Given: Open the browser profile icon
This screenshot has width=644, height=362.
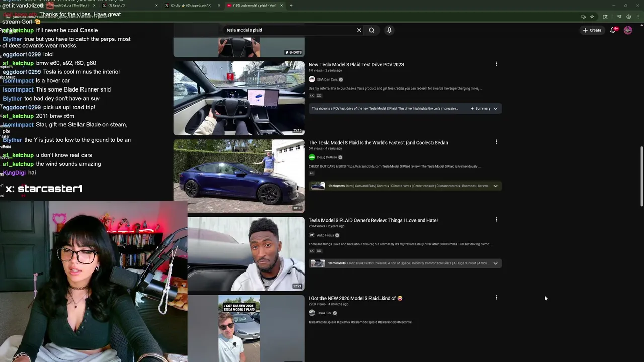Looking at the screenshot, I should pos(628,17).
